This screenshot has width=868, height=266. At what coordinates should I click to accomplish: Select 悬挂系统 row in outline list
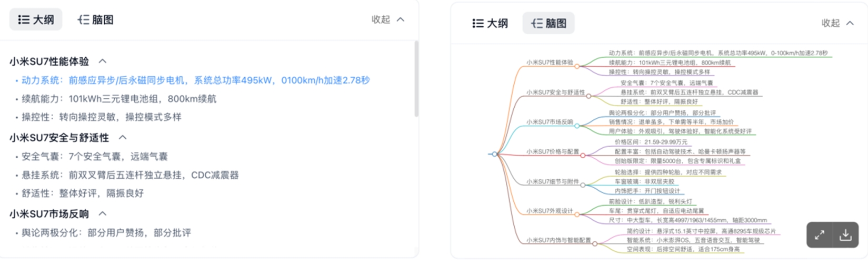(130, 175)
